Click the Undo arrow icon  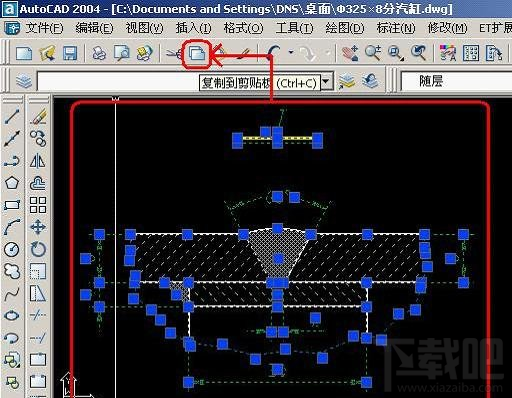click(x=275, y=53)
